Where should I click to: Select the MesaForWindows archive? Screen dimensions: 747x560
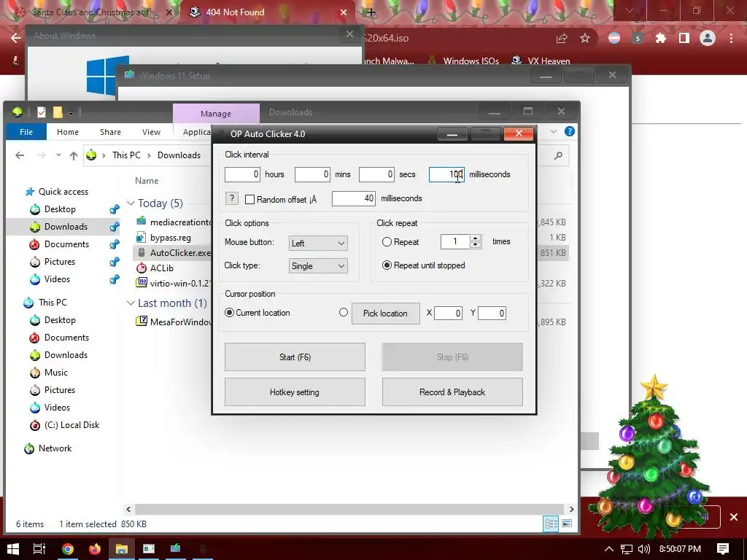(174, 322)
